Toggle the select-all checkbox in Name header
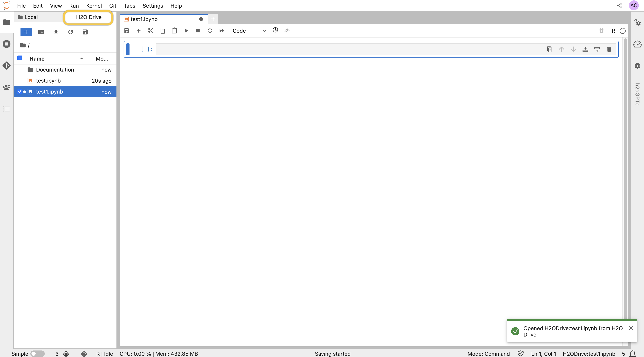This screenshot has height=357, width=644. tap(20, 58)
